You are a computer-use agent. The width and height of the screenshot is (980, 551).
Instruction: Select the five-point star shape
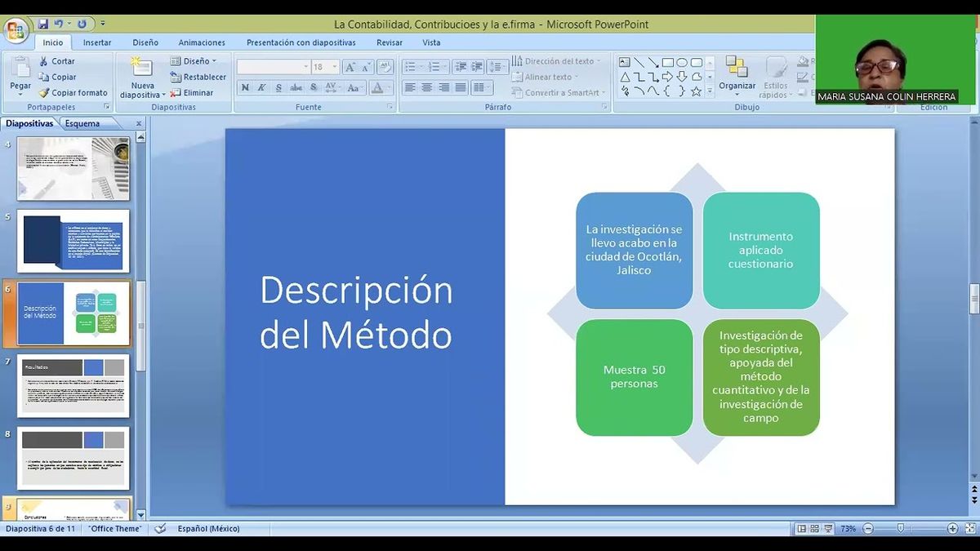[696, 91]
